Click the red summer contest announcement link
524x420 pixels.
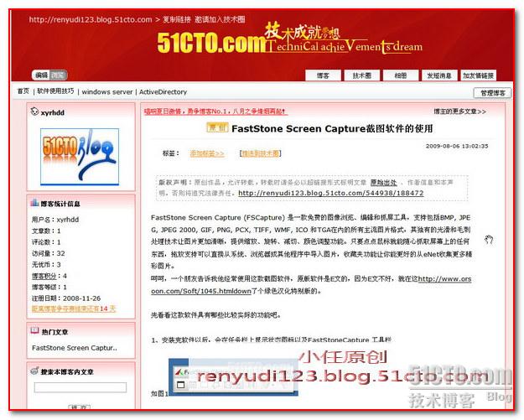215,111
